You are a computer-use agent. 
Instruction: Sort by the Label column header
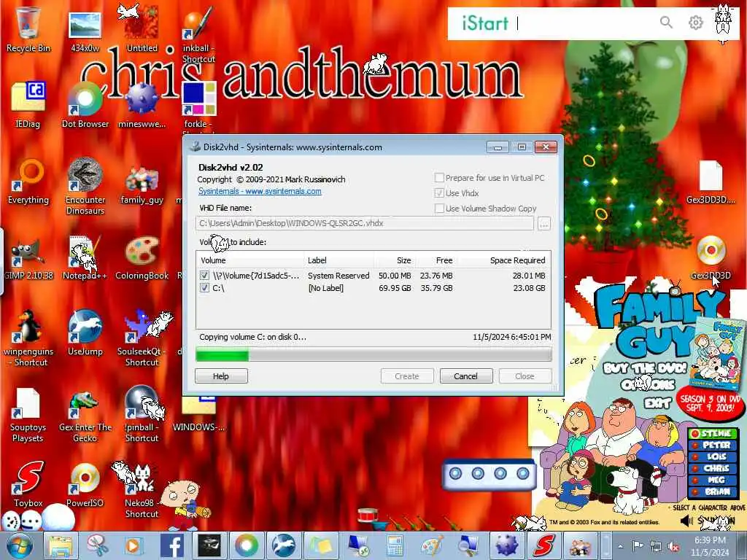(338, 260)
